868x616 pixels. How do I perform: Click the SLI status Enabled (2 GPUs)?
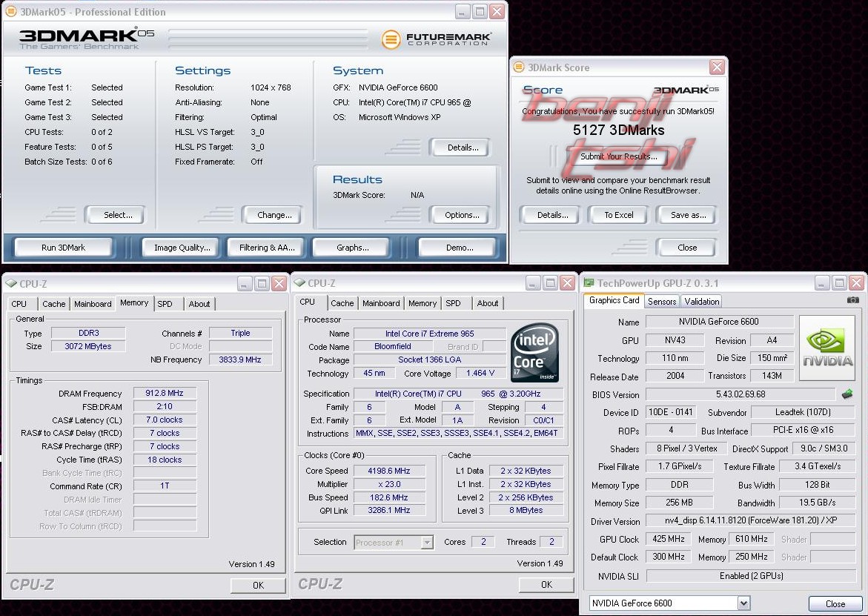pos(751,575)
